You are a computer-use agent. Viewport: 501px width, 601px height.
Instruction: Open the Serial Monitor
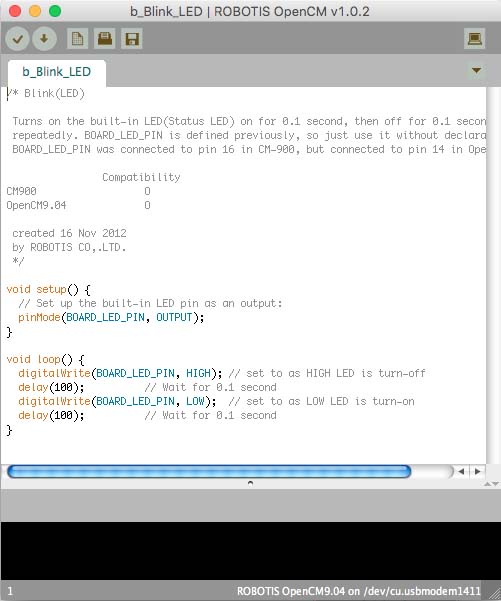click(x=475, y=39)
